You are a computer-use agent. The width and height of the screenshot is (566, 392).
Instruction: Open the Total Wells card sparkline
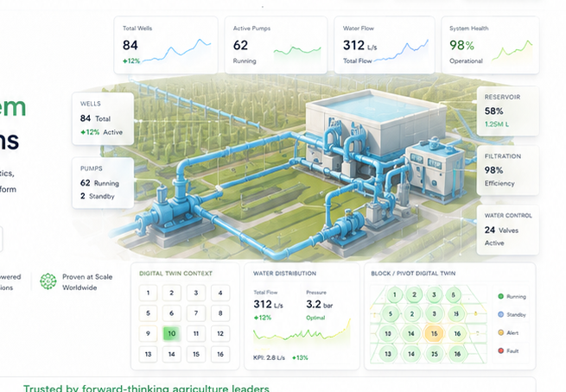click(x=177, y=50)
